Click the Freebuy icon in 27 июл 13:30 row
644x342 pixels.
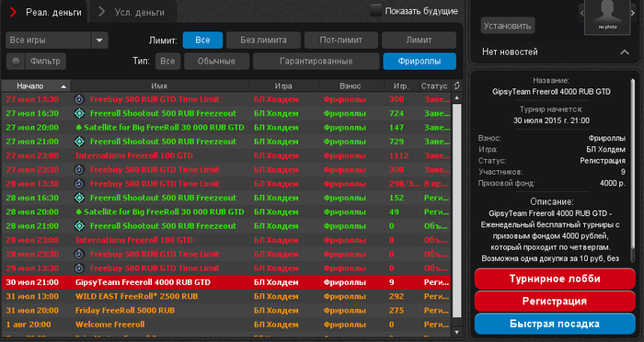(79, 99)
